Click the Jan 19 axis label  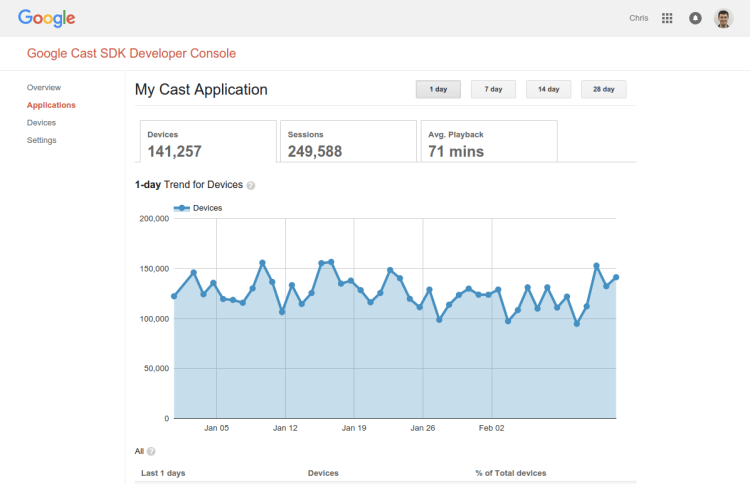tap(354, 428)
